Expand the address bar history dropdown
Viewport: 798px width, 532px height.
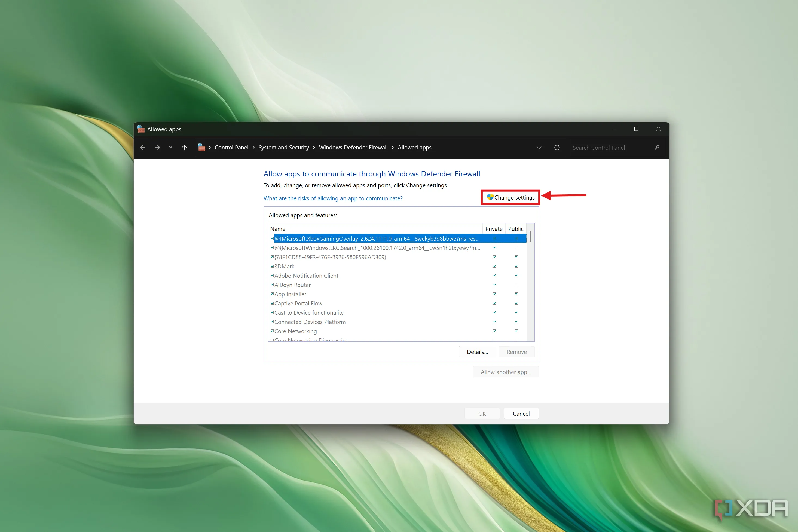(x=539, y=148)
